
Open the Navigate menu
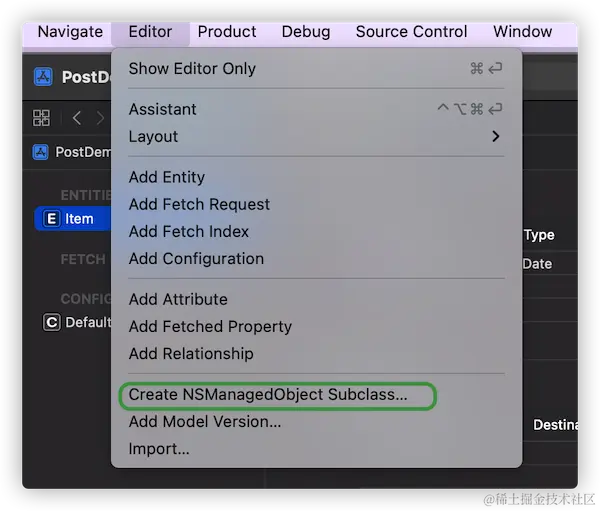point(70,32)
